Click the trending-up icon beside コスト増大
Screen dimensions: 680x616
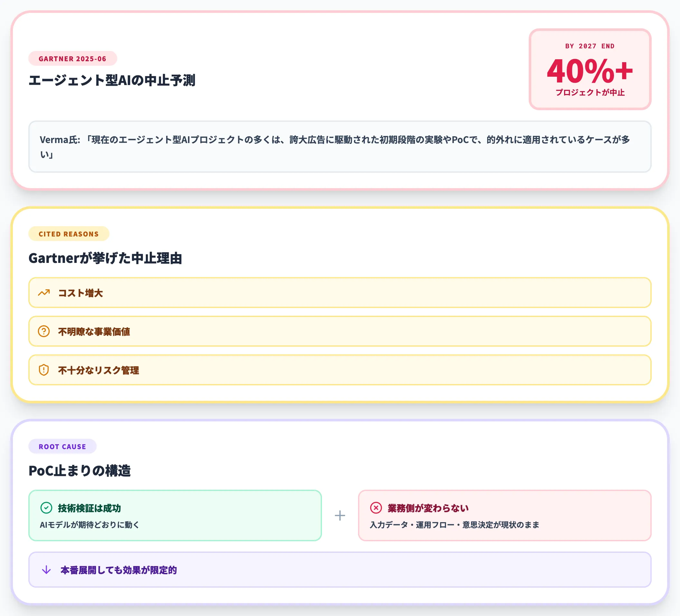(44, 293)
